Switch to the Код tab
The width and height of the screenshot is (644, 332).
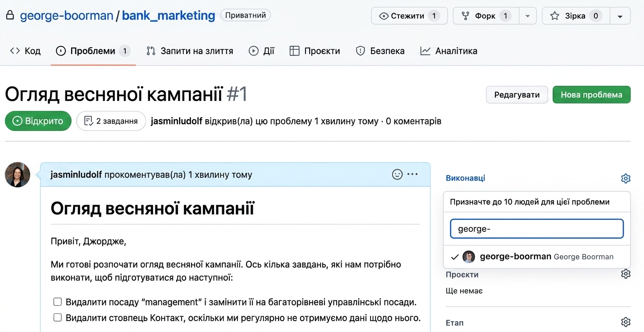pyautogui.click(x=25, y=51)
